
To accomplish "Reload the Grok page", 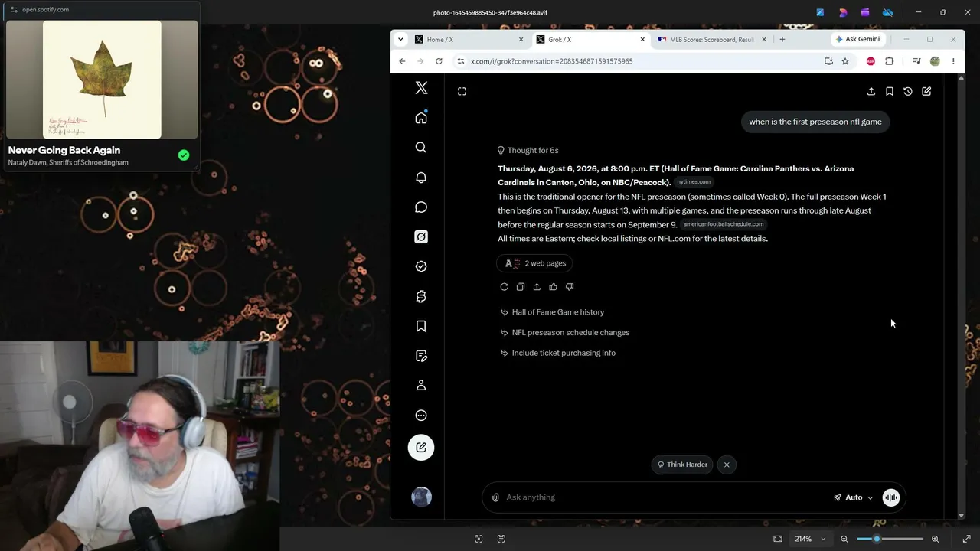I will (x=439, y=61).
